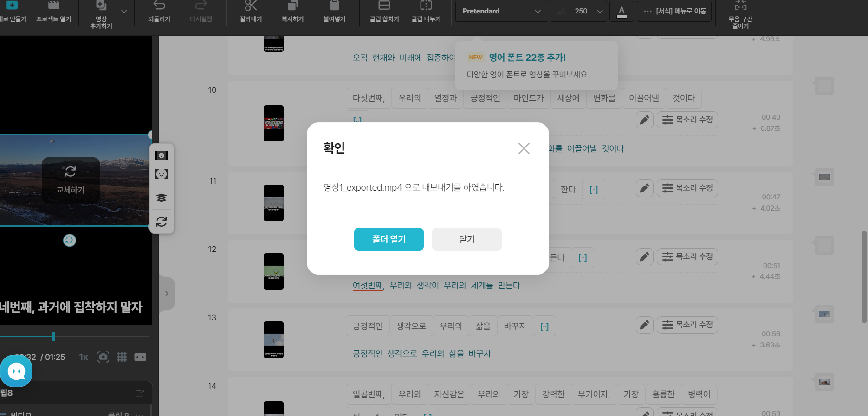Click the video camera icon below the preview
The image size is (868, 416).
pos(140,357)
